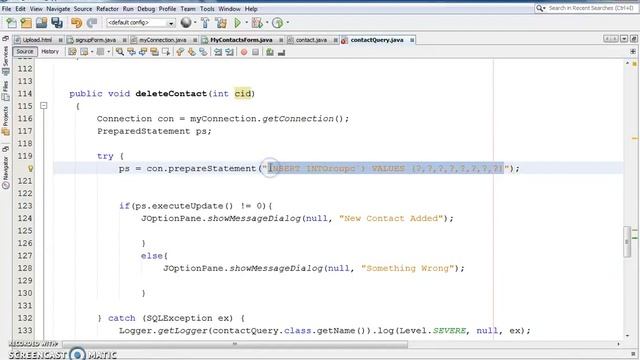Go forward in editor history
The height and width of the screenshot is (360, 640).
pyautogui.click(x=100, y=52)
